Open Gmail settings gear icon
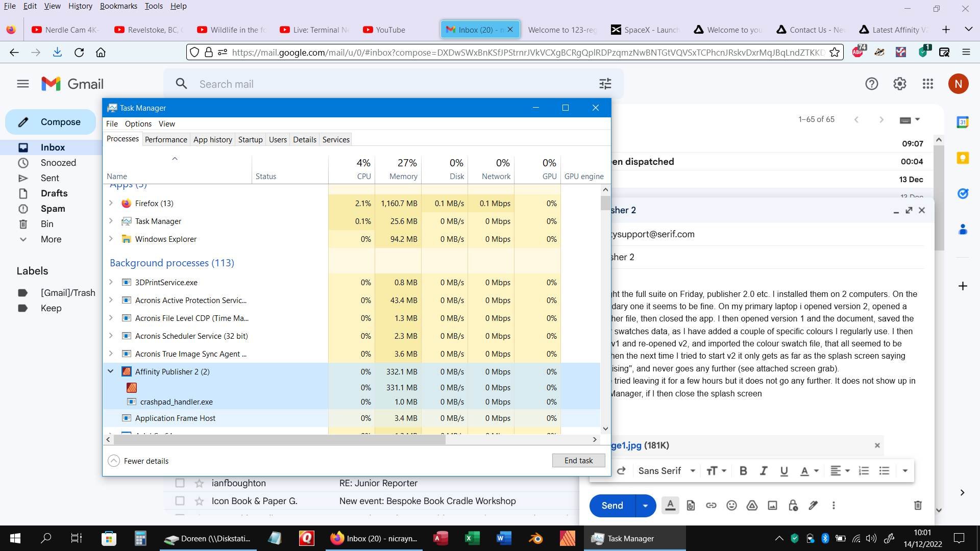 point(899,84)
